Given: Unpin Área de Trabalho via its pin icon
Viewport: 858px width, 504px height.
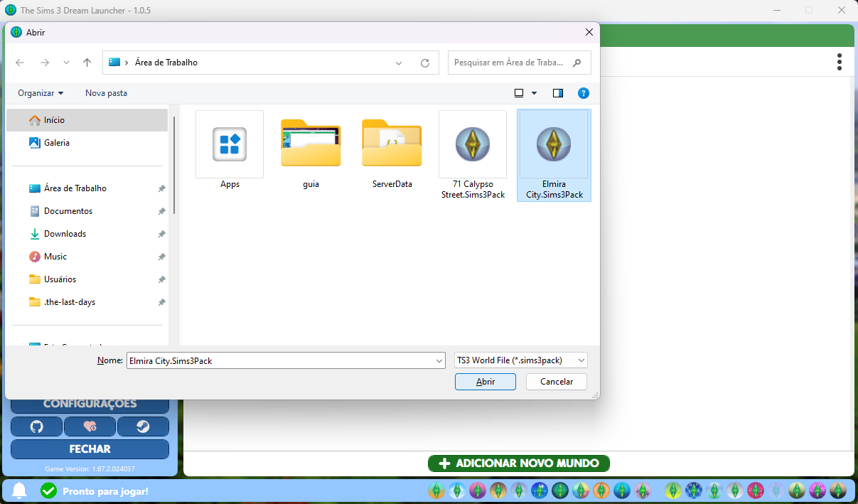Looking at the screenshot, I should pyautogui.click(x=161, y=188).
